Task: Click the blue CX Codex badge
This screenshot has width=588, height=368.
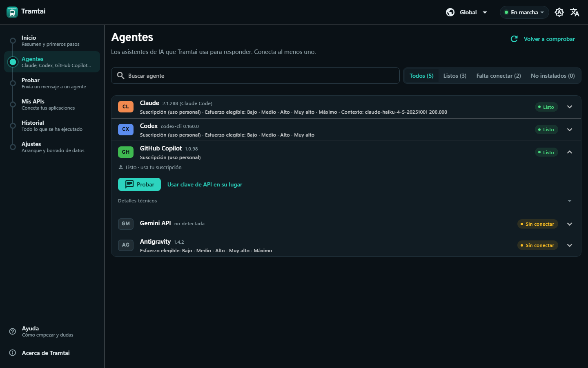Action: [126, 129]
